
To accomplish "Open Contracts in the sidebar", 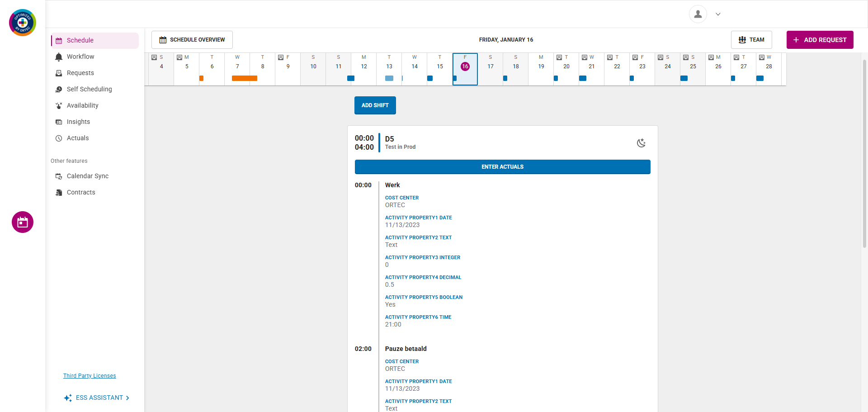I will click(95, 192).
